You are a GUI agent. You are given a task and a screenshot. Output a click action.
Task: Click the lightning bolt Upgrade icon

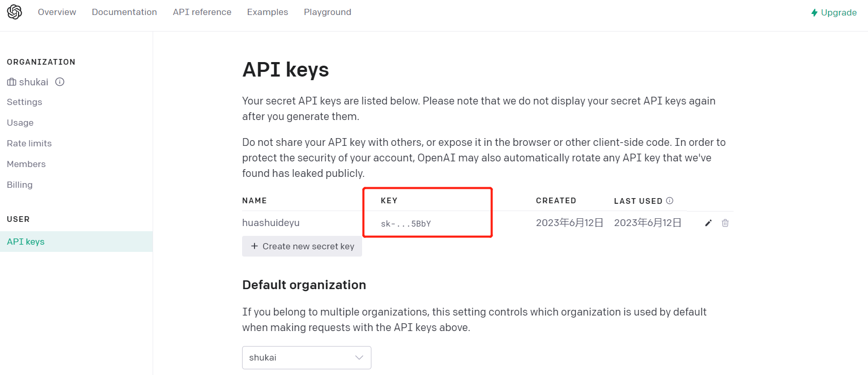814,12
